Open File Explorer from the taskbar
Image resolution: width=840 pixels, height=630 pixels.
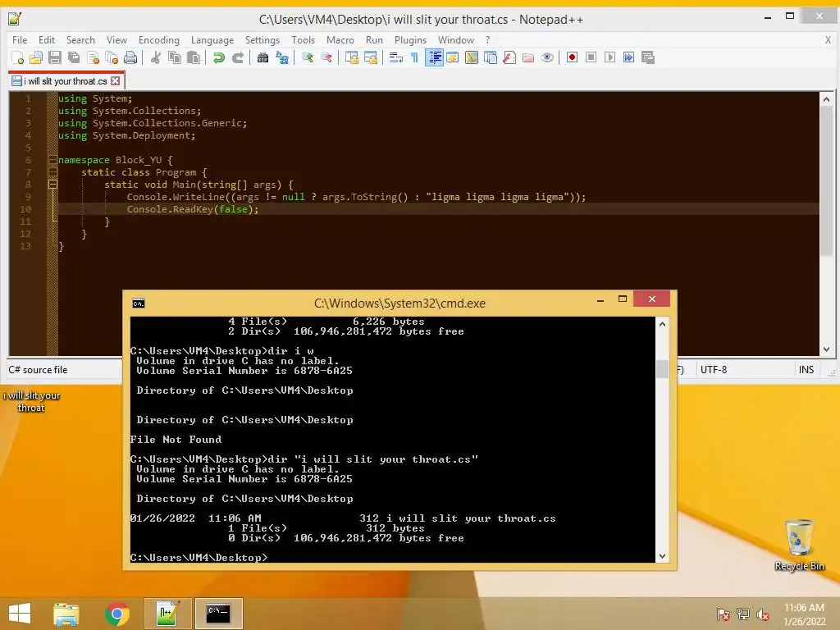(x=66, y=614)
